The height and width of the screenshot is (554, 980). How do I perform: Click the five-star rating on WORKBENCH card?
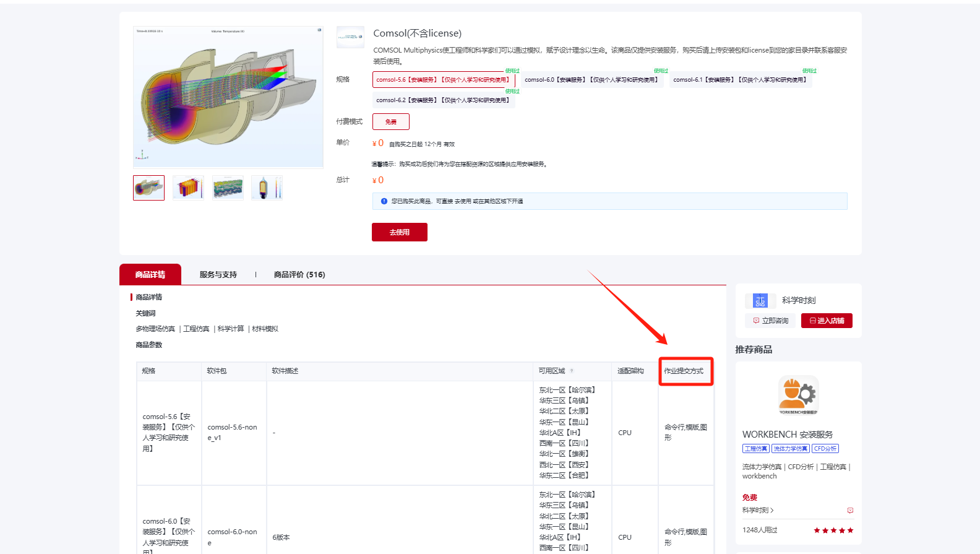[833, 530]
